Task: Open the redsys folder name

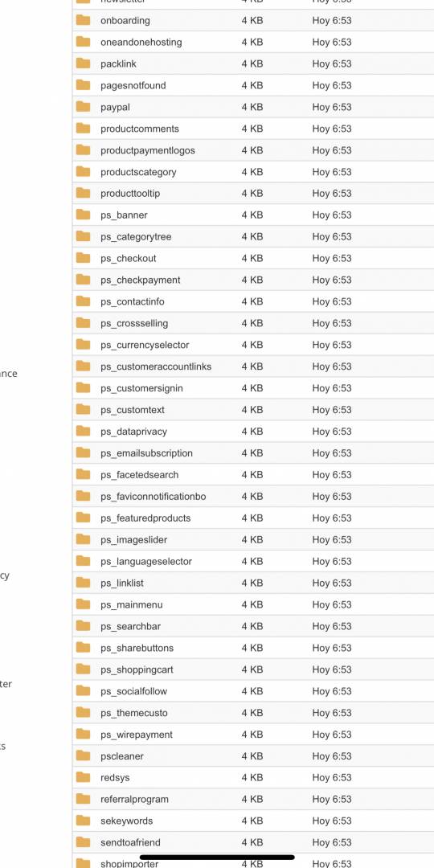Action: (115, 777)
